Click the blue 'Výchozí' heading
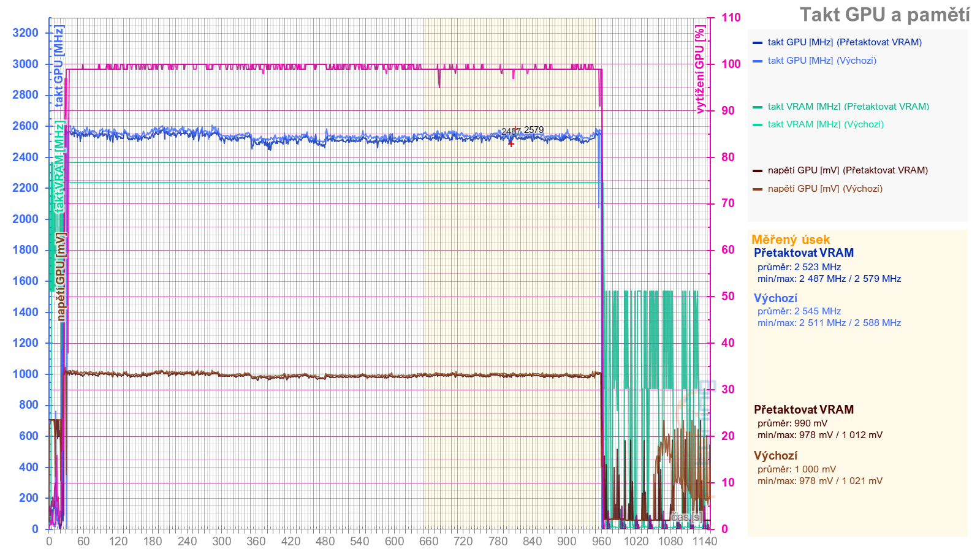 tap(775, 298)
